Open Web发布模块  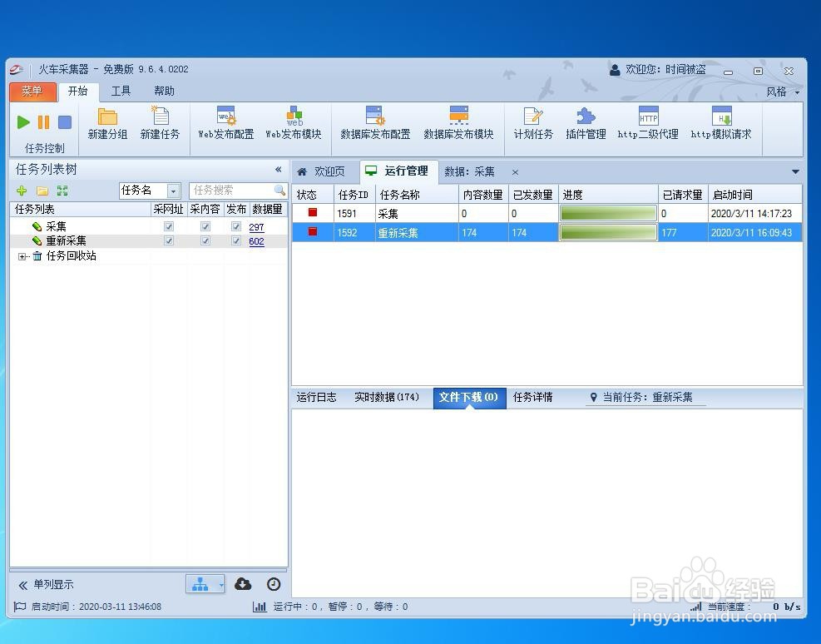294,124
